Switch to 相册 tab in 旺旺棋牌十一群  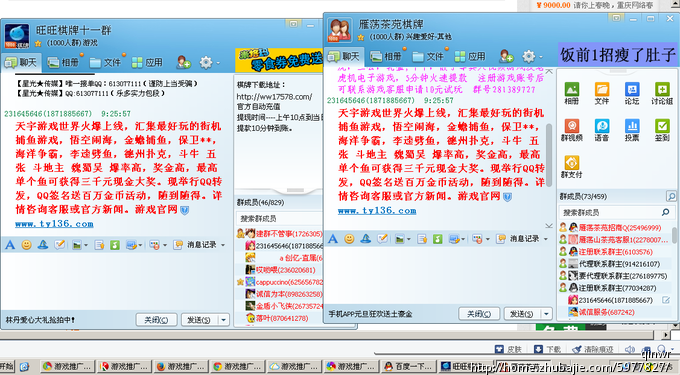click(x=63, y=63)
